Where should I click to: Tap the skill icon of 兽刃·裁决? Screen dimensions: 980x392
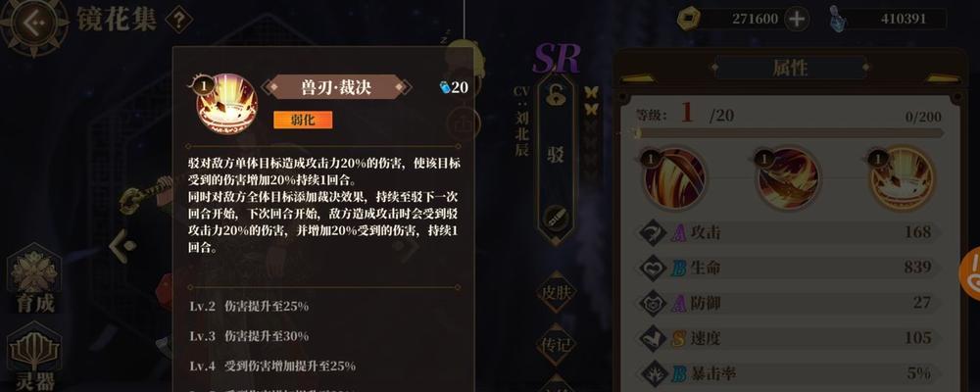(227, 104)
